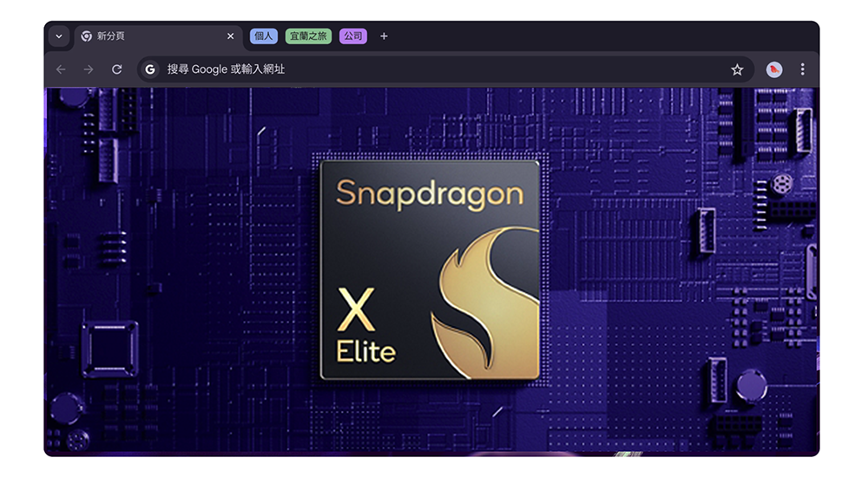Go back to previous page
The height and width of the screenshot is (484, 868).
61,69
